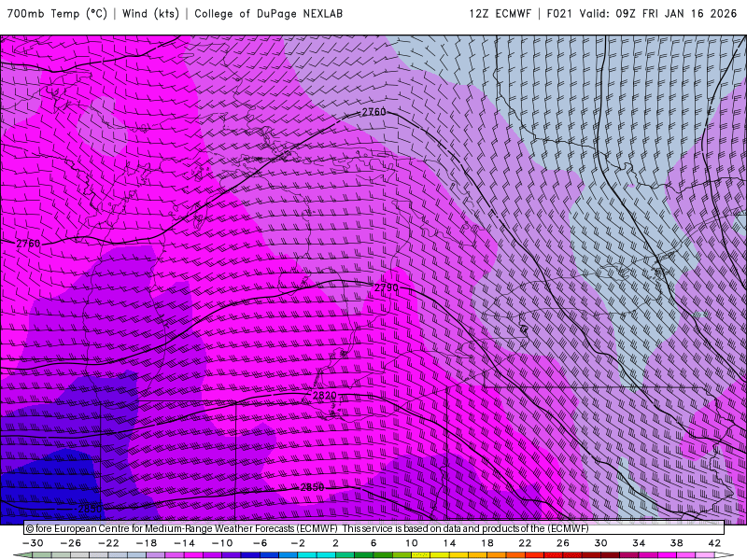Click the −26 colorbar tick label
Image resolution: width=747 pixels, height=560 pixels.
71,543
